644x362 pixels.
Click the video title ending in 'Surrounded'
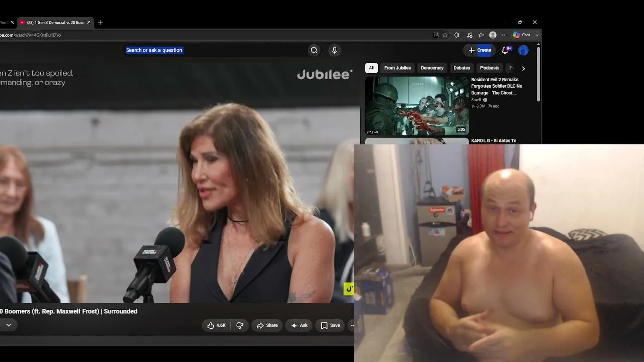[68, 311]
